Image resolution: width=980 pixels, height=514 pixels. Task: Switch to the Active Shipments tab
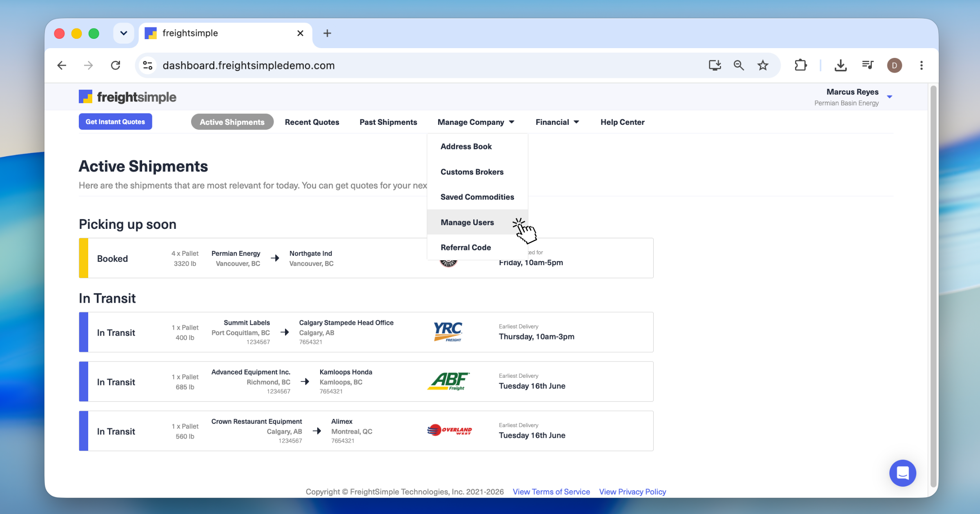point(232,122)
